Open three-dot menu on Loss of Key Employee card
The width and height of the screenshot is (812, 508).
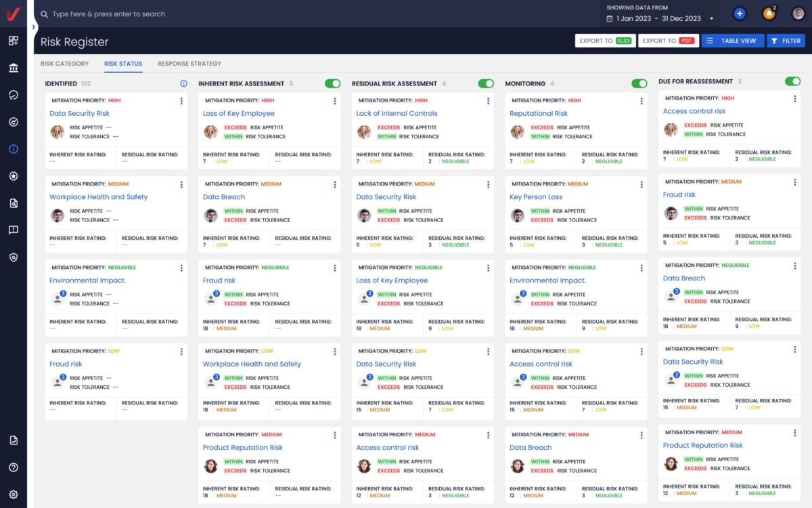click(335, 101)
